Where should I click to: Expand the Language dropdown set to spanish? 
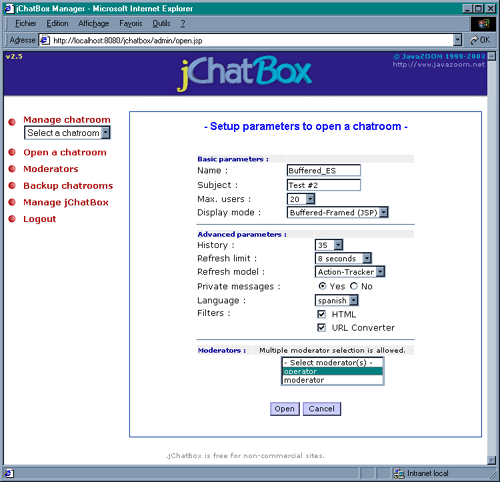click(354, 300)
